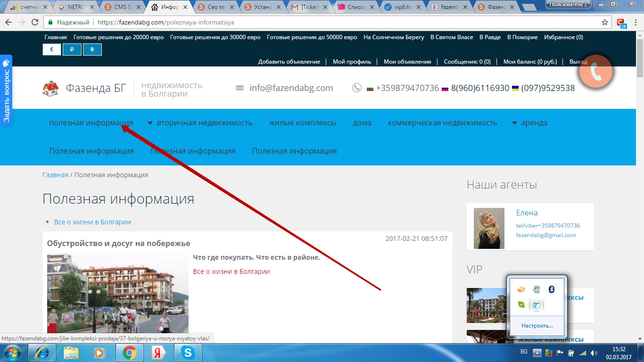Open Windows Explorer folder on taskbar

point(72,353)
